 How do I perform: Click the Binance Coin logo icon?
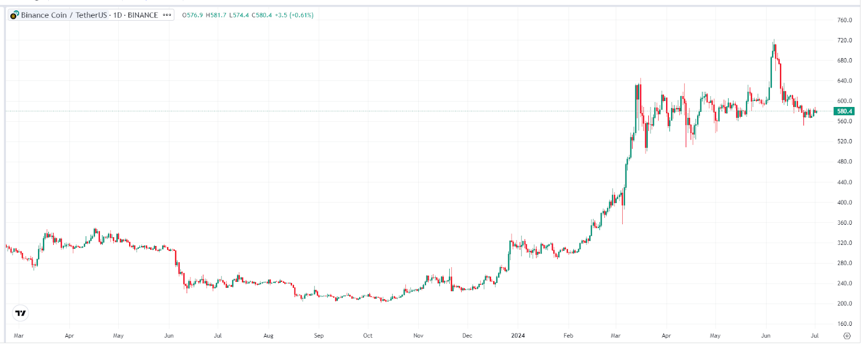point(15,15)
